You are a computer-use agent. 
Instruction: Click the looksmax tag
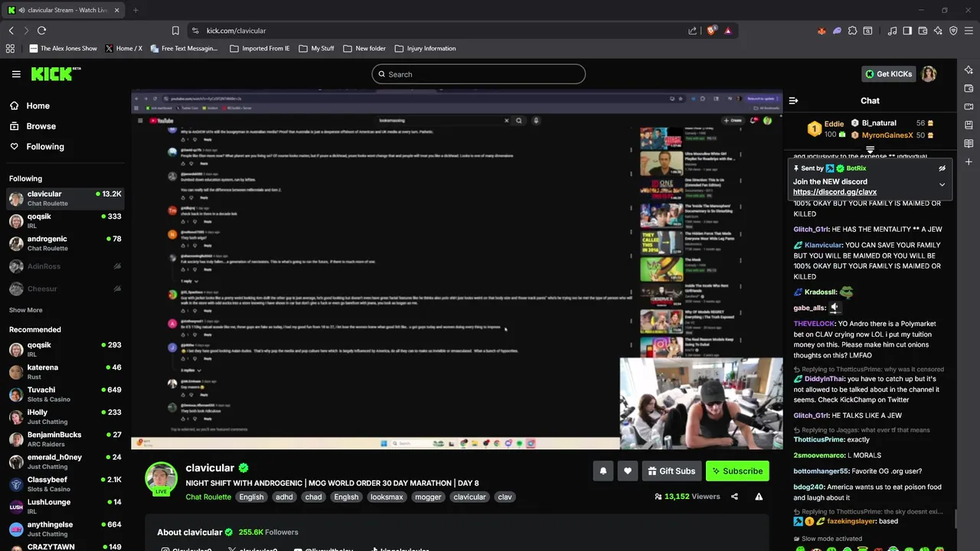tap(387, 497)
